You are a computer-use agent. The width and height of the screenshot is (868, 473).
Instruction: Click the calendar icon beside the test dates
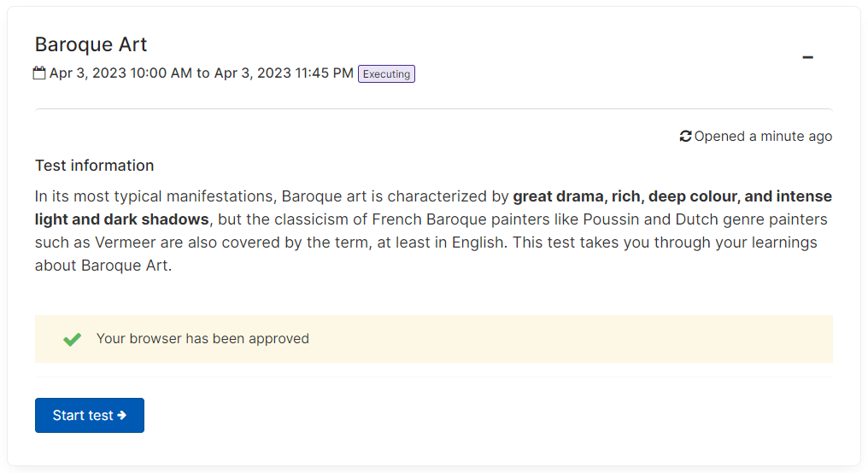coord(39,73)
